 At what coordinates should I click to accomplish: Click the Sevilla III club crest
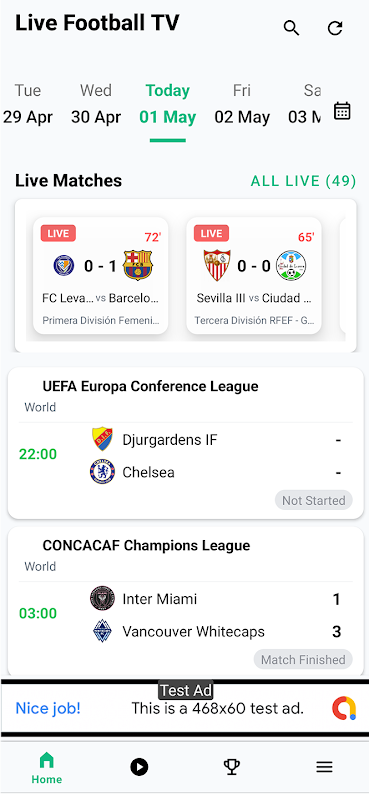[217, 265]
